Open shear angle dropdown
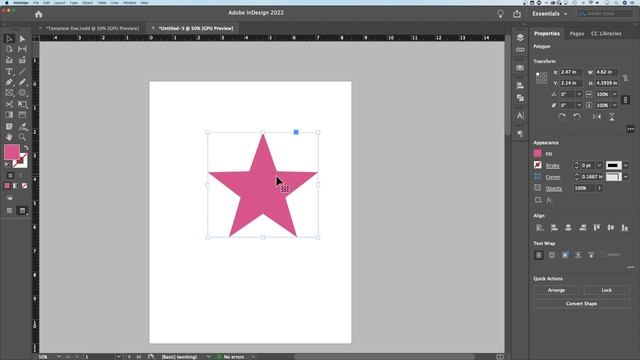640x360 pixels. click(579, 105)
